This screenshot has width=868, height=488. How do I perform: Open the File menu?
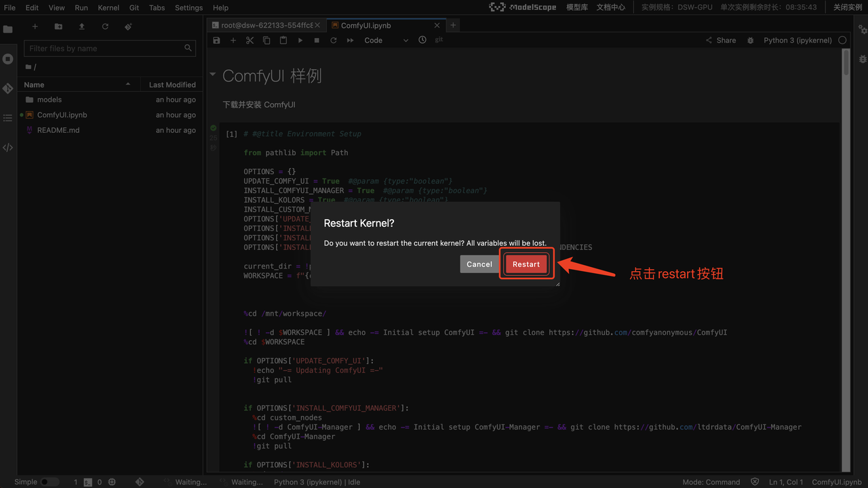pos(9,7)
